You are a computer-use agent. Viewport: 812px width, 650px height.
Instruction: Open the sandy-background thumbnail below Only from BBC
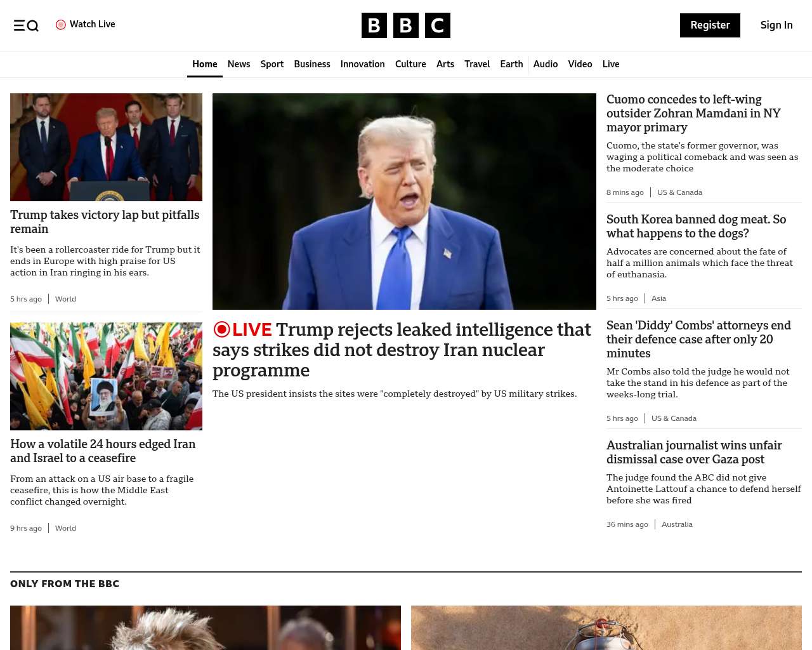[606, 628]
